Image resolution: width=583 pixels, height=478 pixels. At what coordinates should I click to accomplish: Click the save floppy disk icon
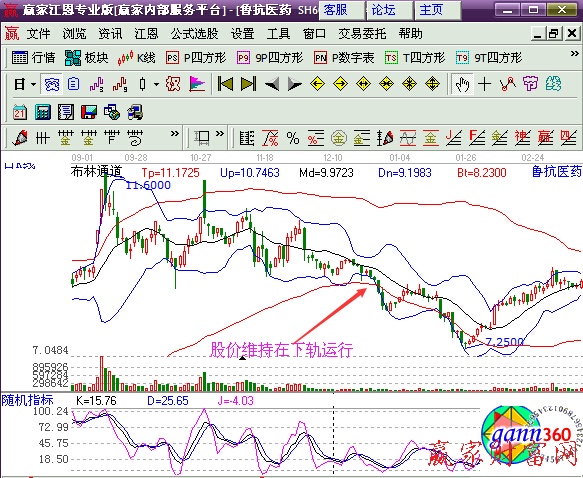click(x=89, y=112)
